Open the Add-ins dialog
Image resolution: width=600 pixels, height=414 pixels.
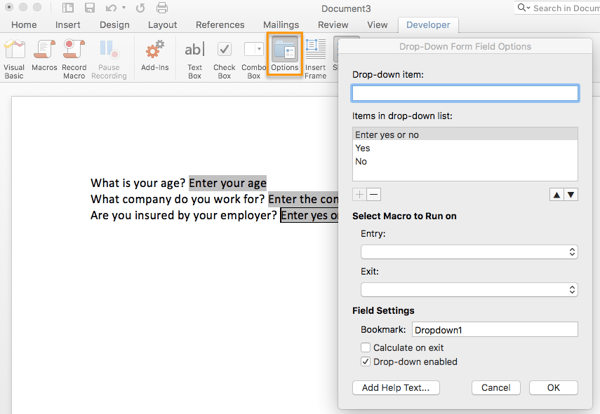pyautogui.click(x=155, y=56)
